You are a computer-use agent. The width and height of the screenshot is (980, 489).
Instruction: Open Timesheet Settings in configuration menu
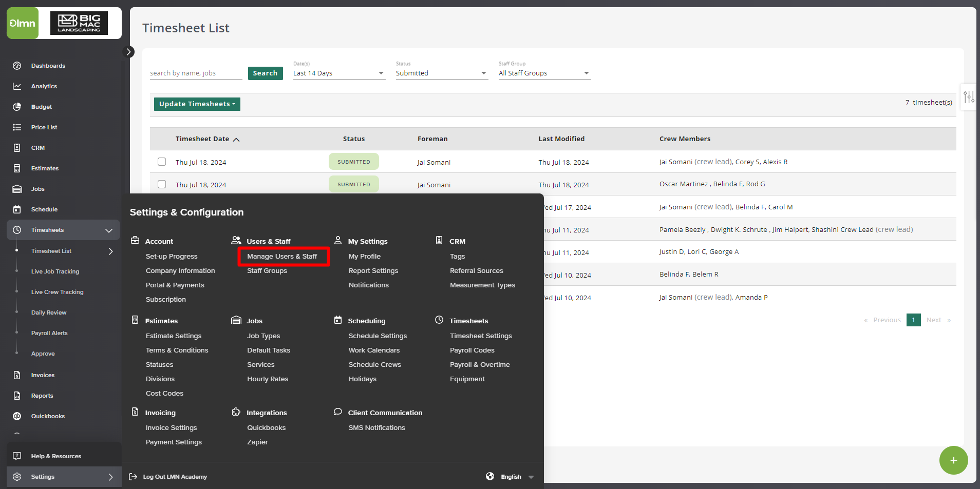(481, 336)
